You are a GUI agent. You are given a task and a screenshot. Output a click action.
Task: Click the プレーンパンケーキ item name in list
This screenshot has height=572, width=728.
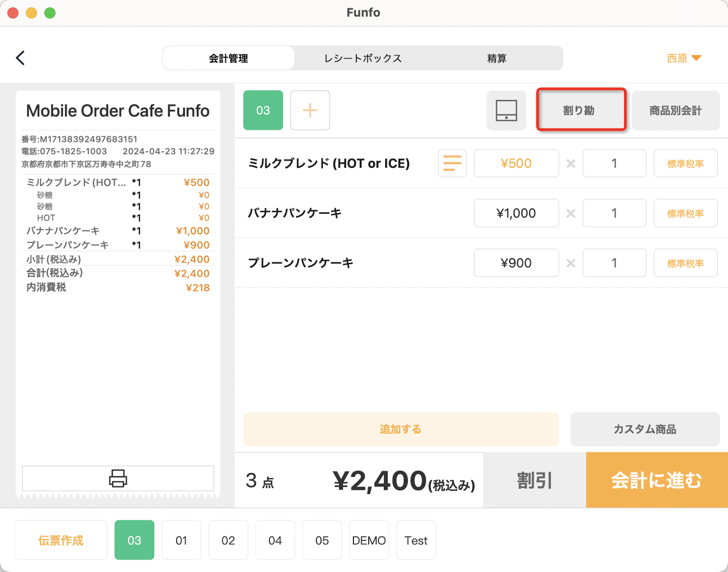coord(301,263)
